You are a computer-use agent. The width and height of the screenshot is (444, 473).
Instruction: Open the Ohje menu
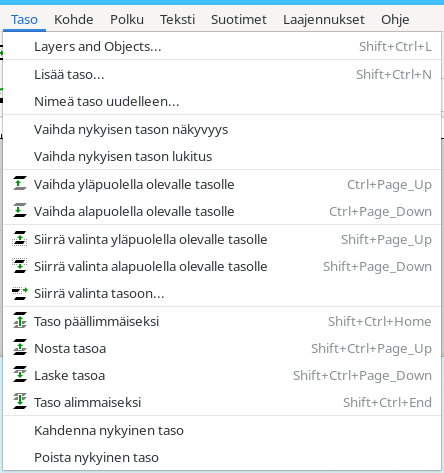click(395, 19)
